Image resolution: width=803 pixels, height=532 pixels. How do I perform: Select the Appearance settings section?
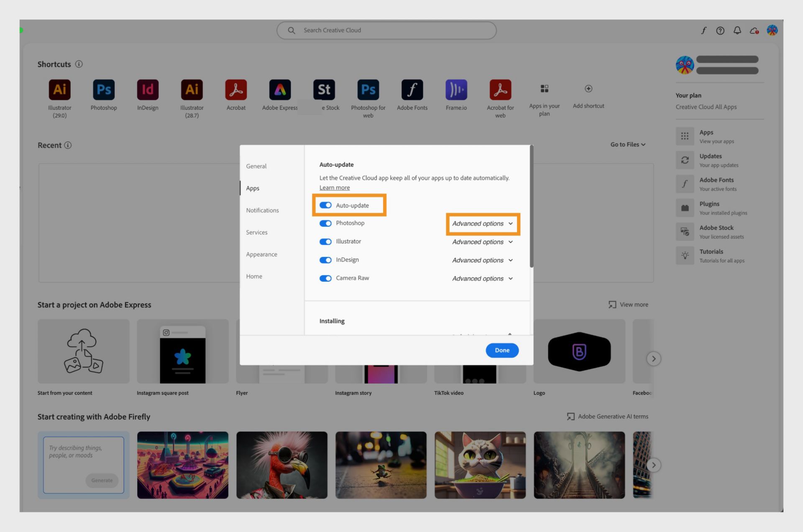pyautogui.click(x=261, y=254)
